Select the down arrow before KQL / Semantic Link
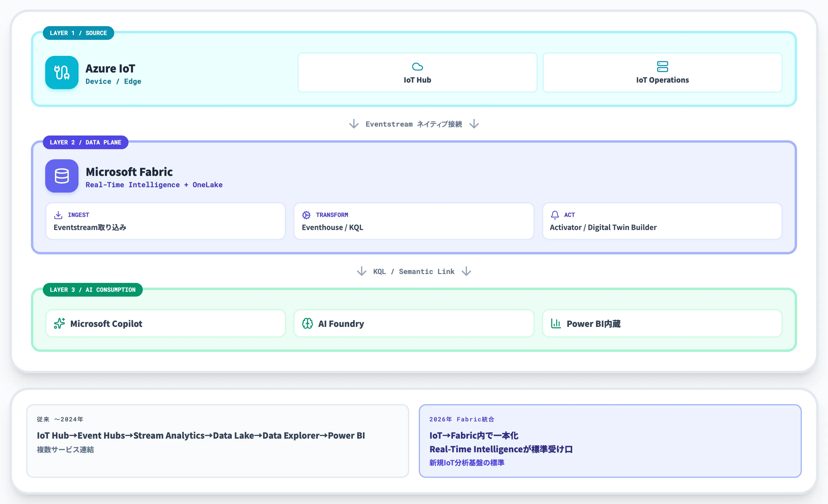This screenshot has width=828, height=504. (362, 271)
